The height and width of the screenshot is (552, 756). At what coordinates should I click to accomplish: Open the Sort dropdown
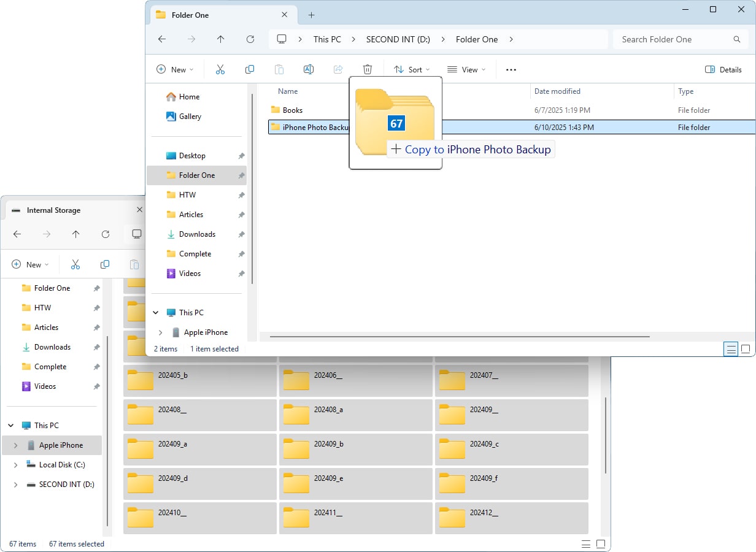[411, 69]
